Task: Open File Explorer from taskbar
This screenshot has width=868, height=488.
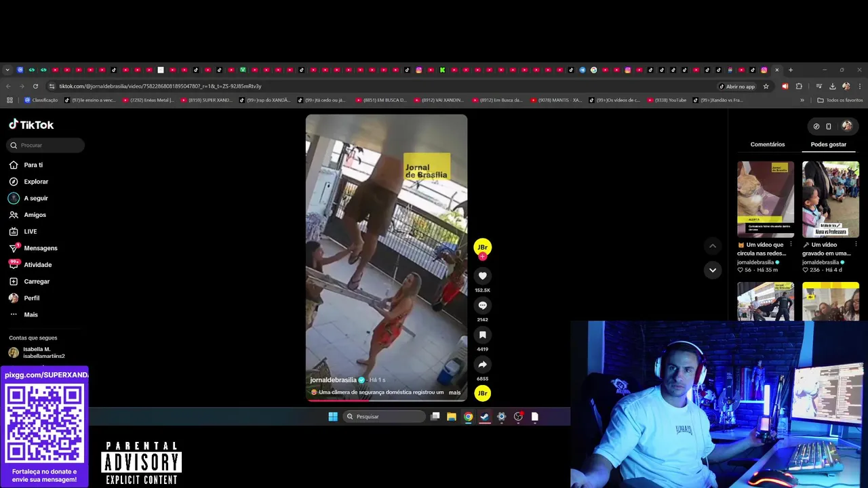Action: click(x=452, y=416)
